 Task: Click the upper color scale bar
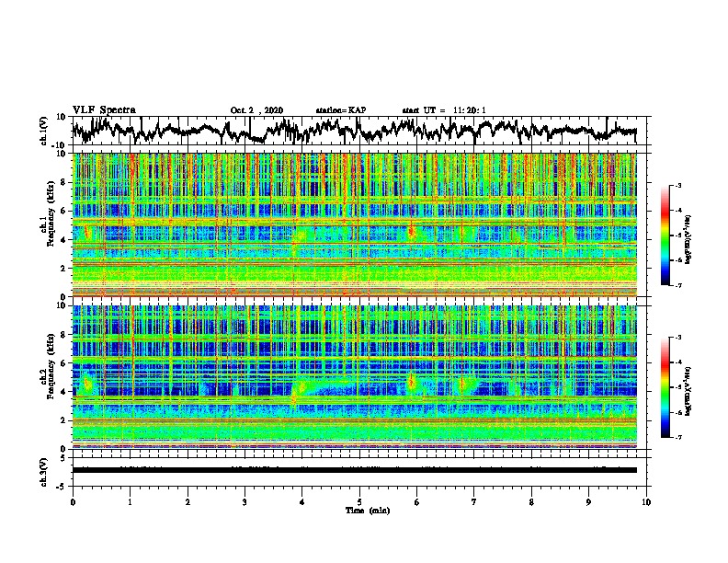pos(665,236)
